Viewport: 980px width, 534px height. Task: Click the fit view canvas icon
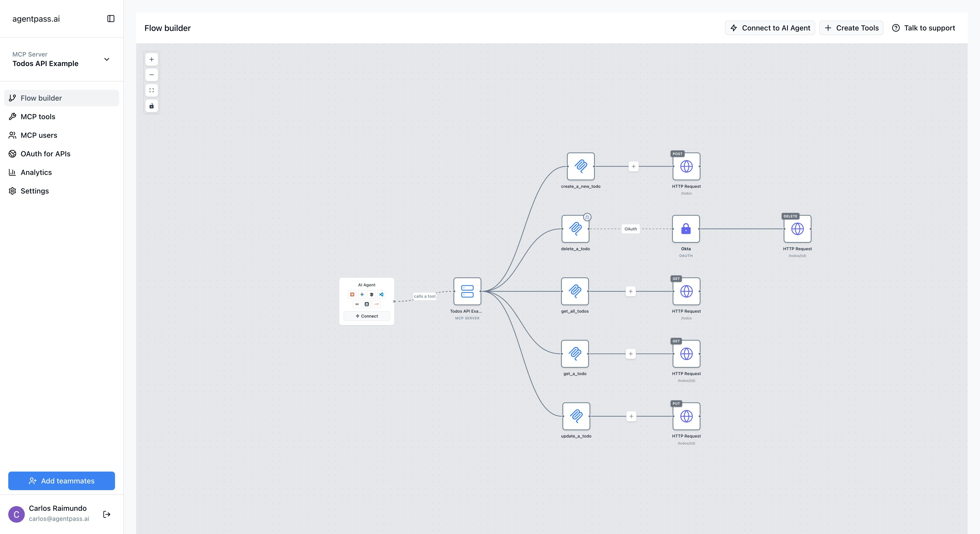click(x=151, y=90)
